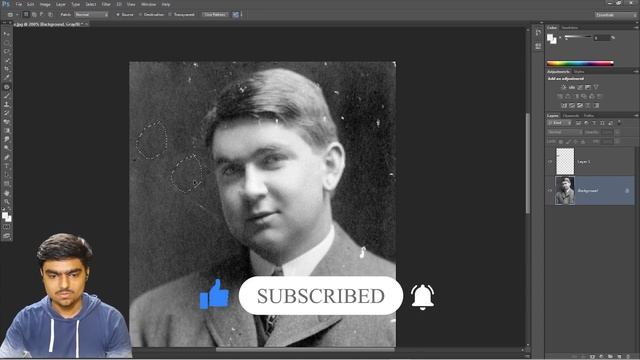640x360 pixels.
Task: Toggle visibility of Background layer
Action: pos(550,191)
